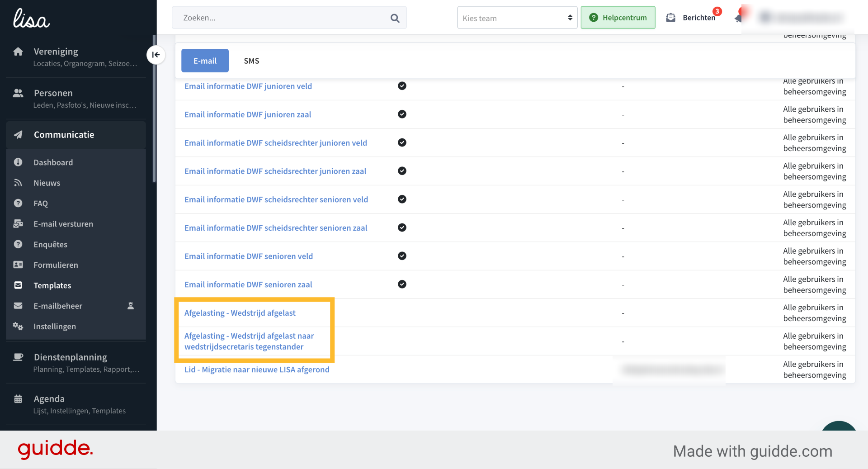The height and width of the screenshot is (469, 868).
Task: Click the Berichten inbox icon
Action: [671, 18]
